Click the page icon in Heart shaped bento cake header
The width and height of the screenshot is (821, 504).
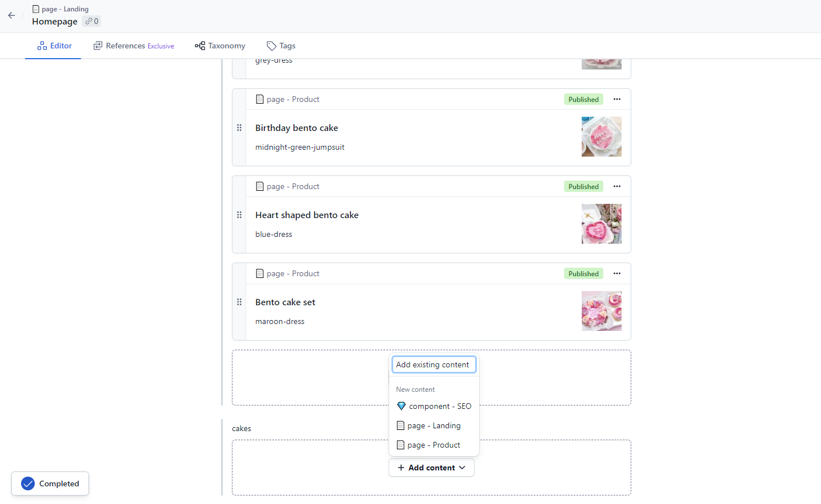(x=260, y=186)
